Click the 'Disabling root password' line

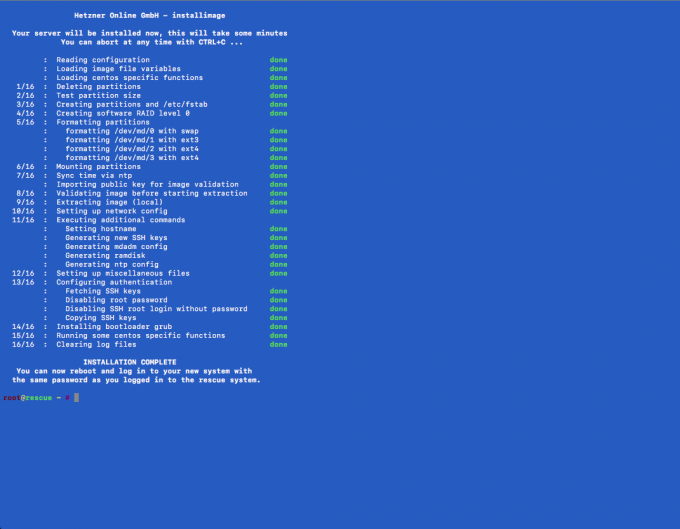116,300
